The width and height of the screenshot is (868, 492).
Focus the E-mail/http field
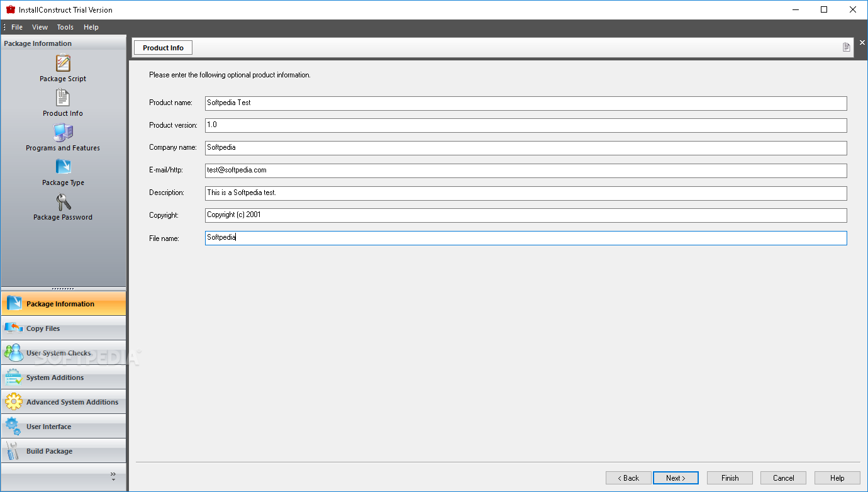point(526,171)
